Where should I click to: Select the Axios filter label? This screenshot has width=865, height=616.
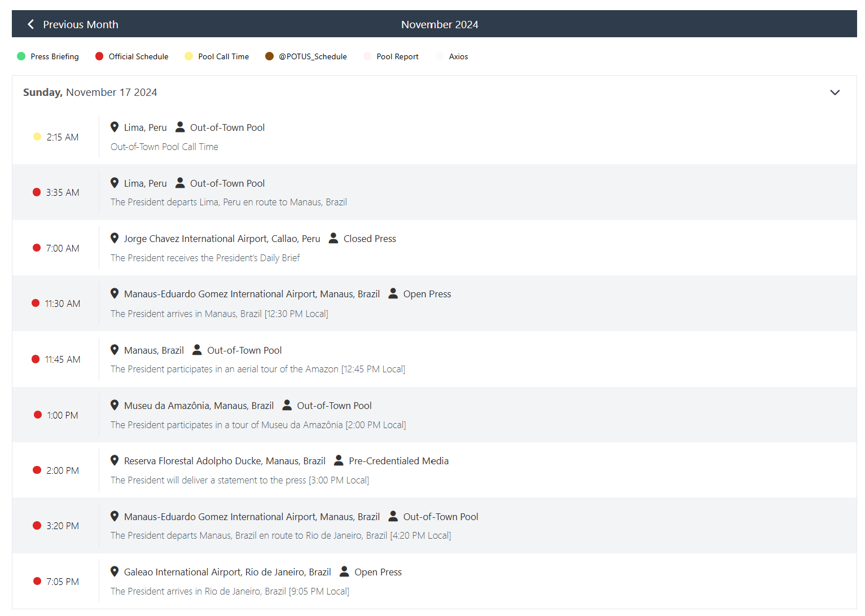[x=458, y=56]
